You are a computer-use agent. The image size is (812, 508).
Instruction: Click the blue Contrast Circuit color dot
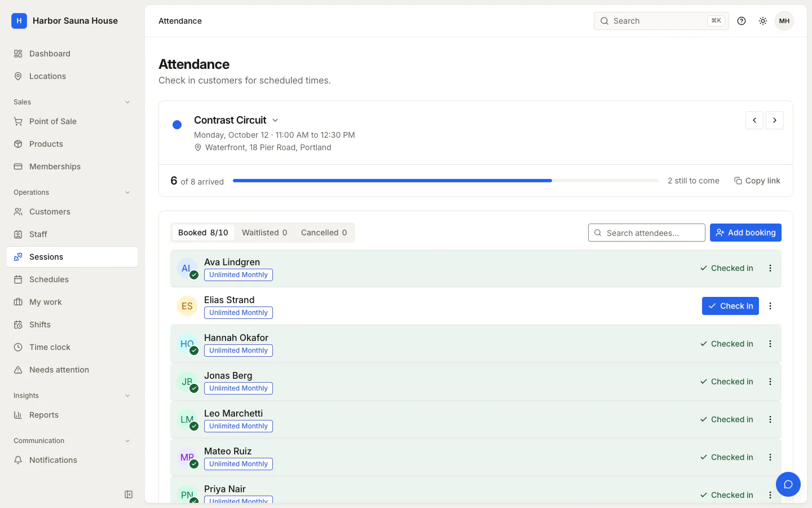click(177, 125)
